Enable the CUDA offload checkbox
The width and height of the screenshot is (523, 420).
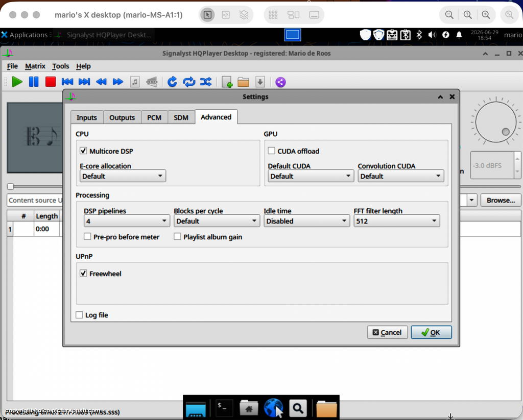tap(272, 151)
